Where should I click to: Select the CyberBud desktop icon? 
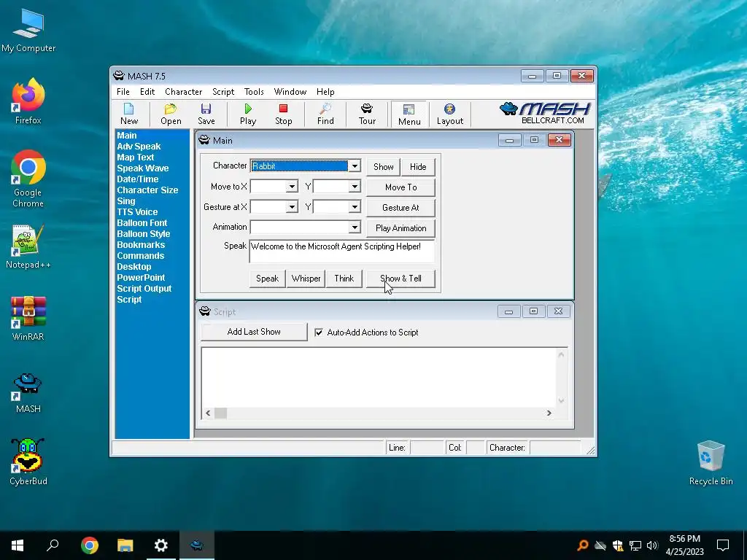[x=28, y=462]
